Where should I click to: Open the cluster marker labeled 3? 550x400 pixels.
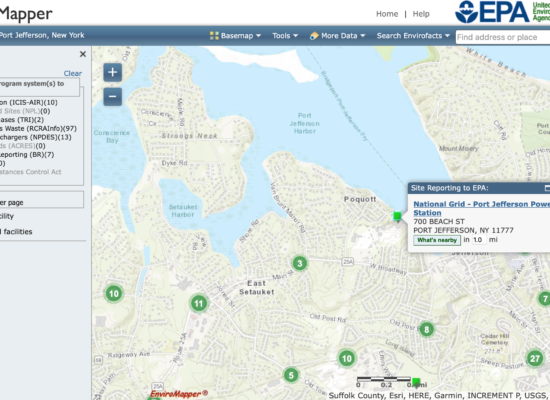300,263
